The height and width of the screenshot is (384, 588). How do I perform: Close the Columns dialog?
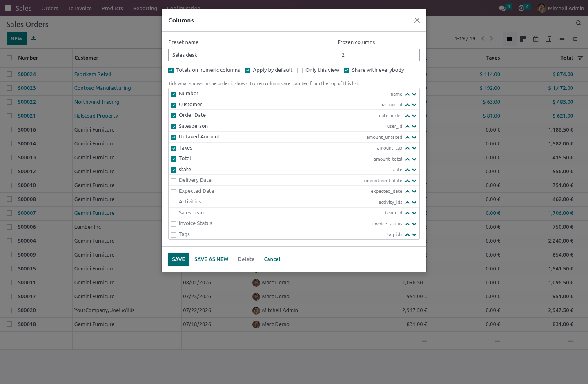[417, 20]
